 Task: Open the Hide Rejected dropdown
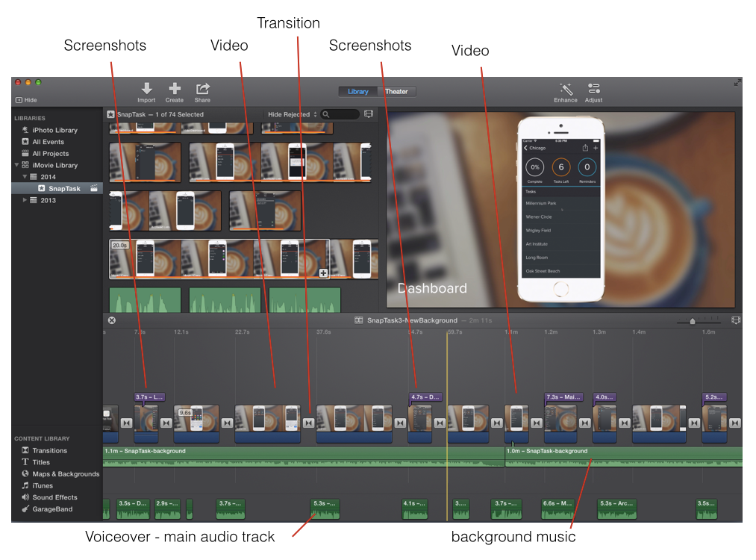(293, 114)
